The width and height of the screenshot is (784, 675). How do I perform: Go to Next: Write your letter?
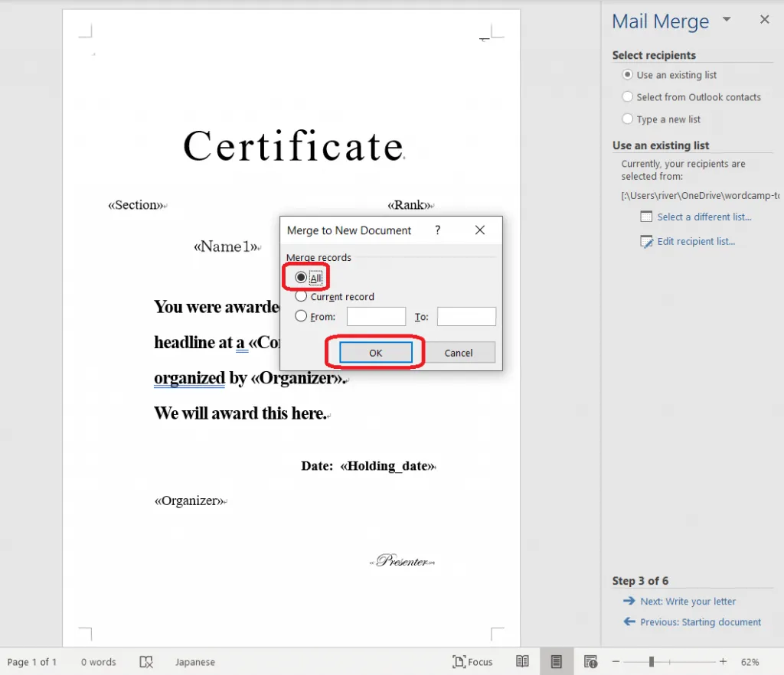tap(688, 602)
